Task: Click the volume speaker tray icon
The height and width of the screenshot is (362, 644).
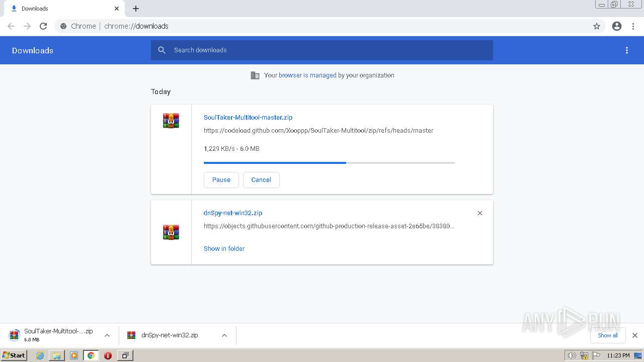Action: coord(572,355)
